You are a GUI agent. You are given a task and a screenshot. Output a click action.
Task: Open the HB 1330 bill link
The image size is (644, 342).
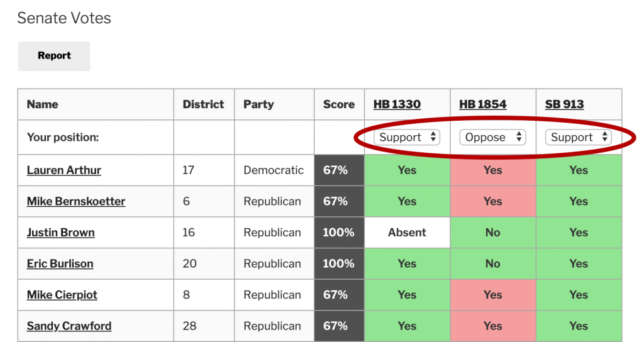(397, 104)
